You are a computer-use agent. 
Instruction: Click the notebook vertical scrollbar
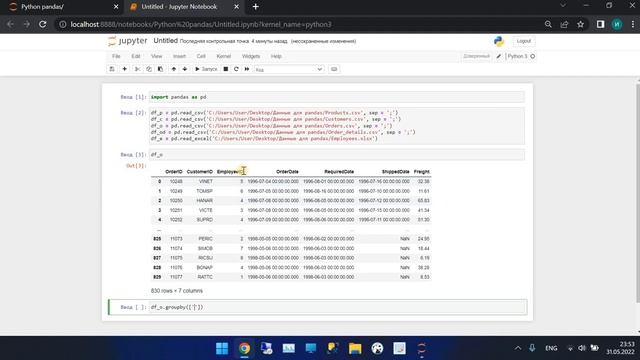click(638, 192)
